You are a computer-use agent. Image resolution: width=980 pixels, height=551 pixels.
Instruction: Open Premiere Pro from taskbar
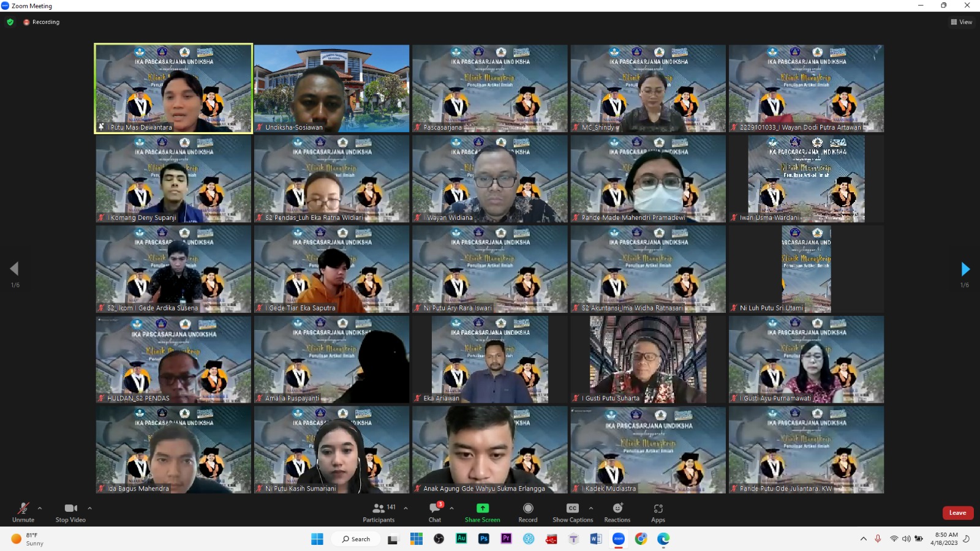coord(506,539)
